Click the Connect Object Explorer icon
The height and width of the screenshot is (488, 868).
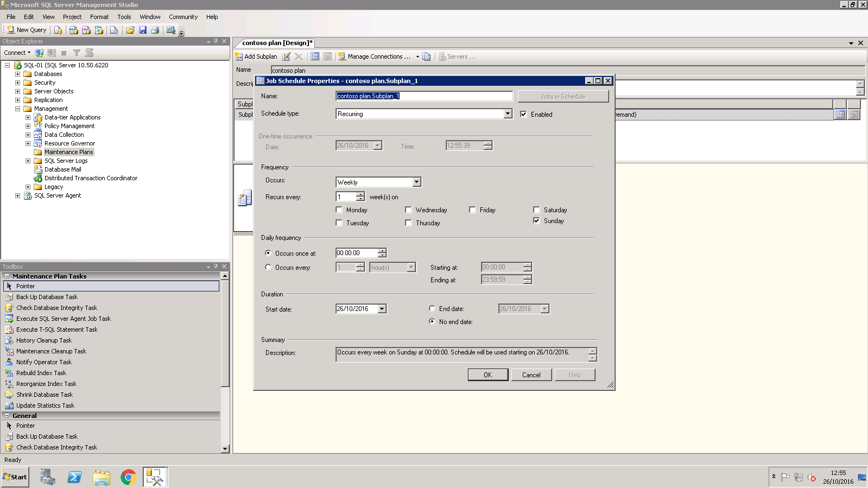[x=39, y=53]
